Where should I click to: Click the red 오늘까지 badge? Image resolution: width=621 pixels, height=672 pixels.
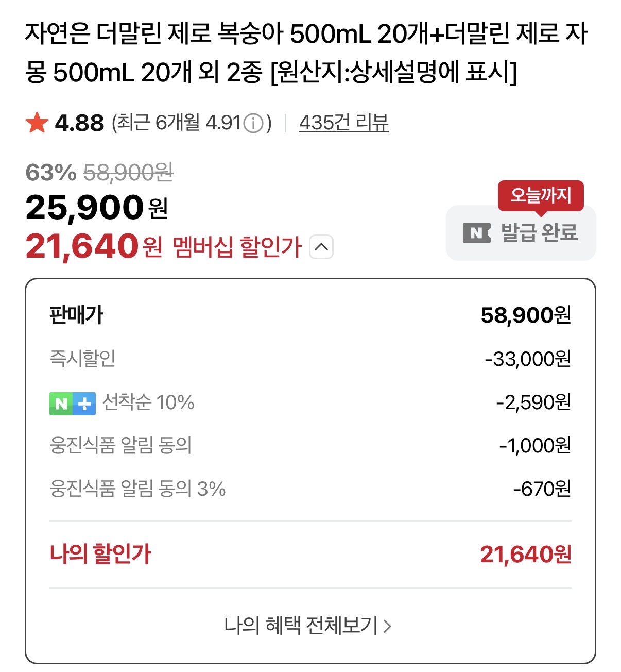(x=540, y=195)
